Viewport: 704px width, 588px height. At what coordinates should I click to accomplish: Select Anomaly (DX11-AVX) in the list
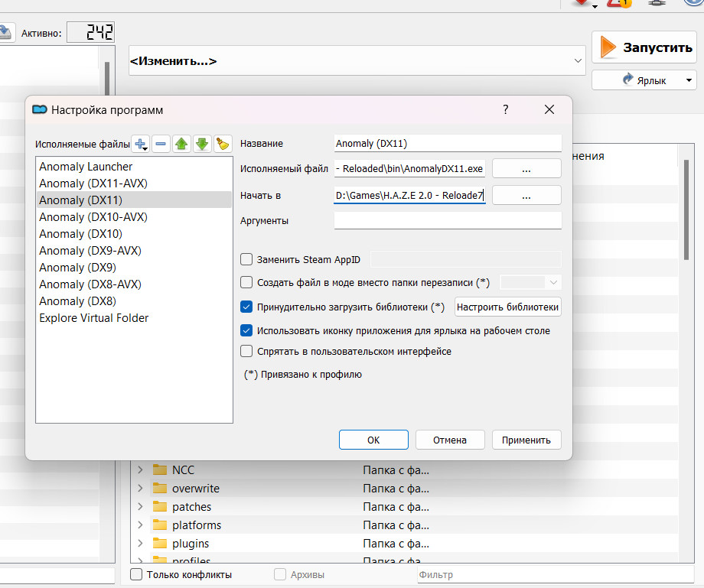pyautogui.click(x=134, y=184)
